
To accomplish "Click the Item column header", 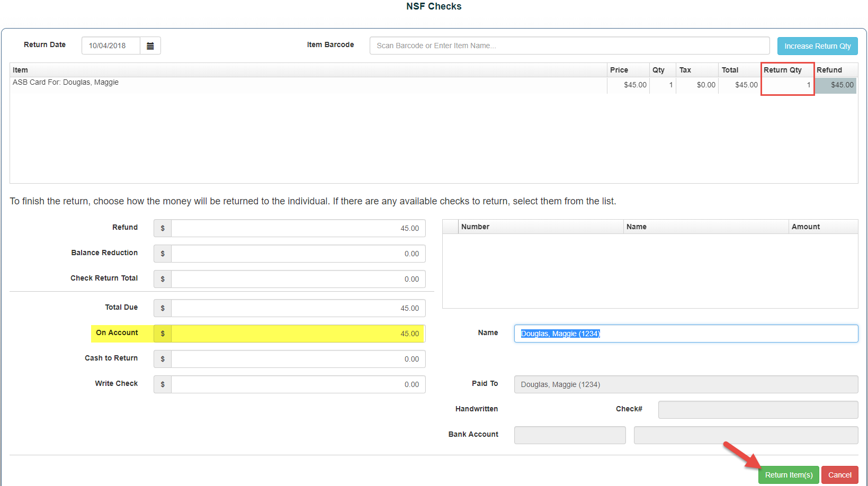I will (x=308, y=70).
